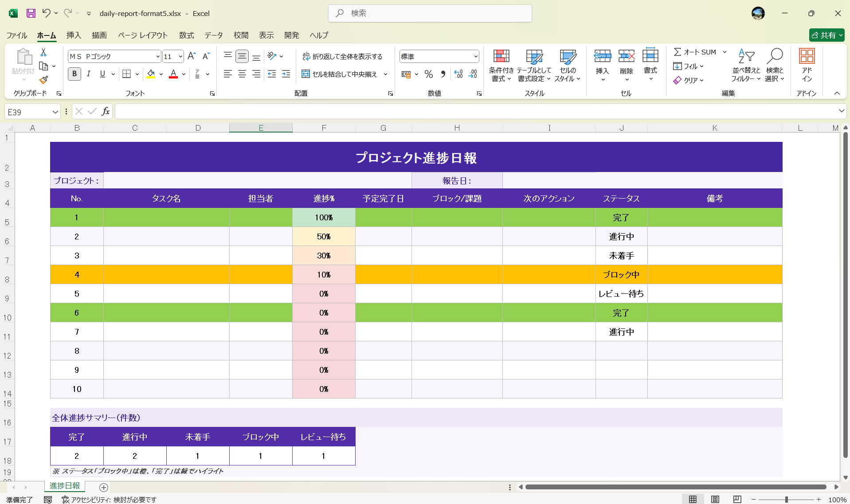Open Find & Select (検索と選択)
This screenshot has width=850, height=504.
point(775,66)
